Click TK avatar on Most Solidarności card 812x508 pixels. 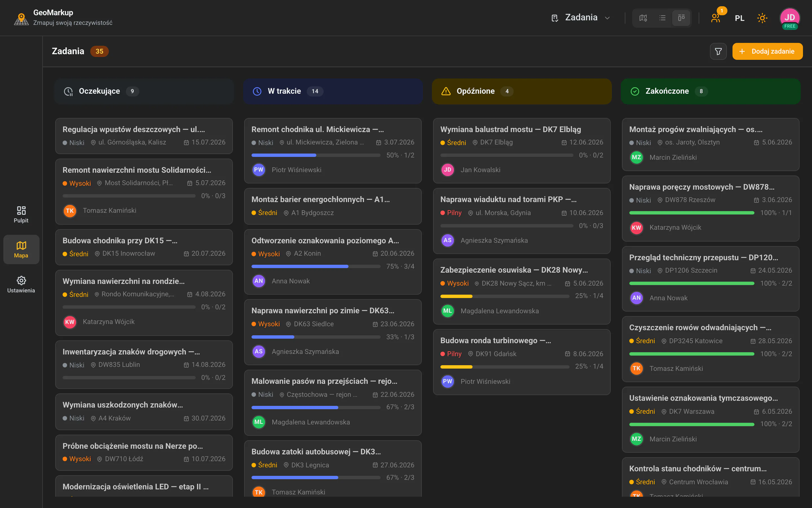point(70,211)
